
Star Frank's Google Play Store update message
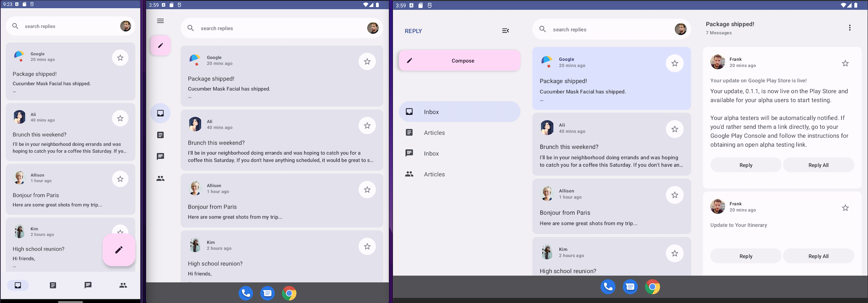[x=845, y=63]
